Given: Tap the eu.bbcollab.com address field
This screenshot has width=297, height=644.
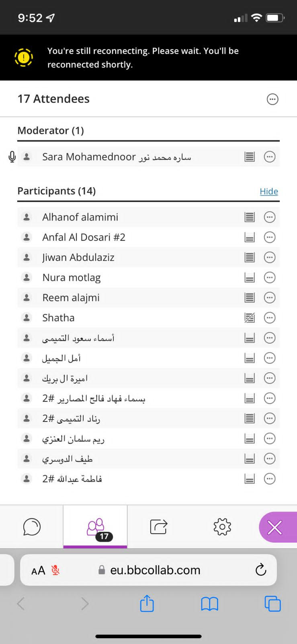Looking at the screenshot, I should (155, 570).
